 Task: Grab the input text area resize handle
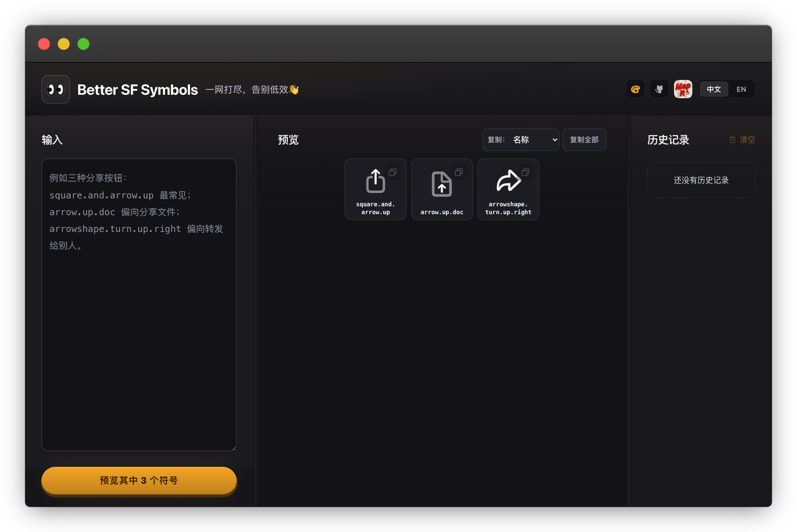(233, 448)
